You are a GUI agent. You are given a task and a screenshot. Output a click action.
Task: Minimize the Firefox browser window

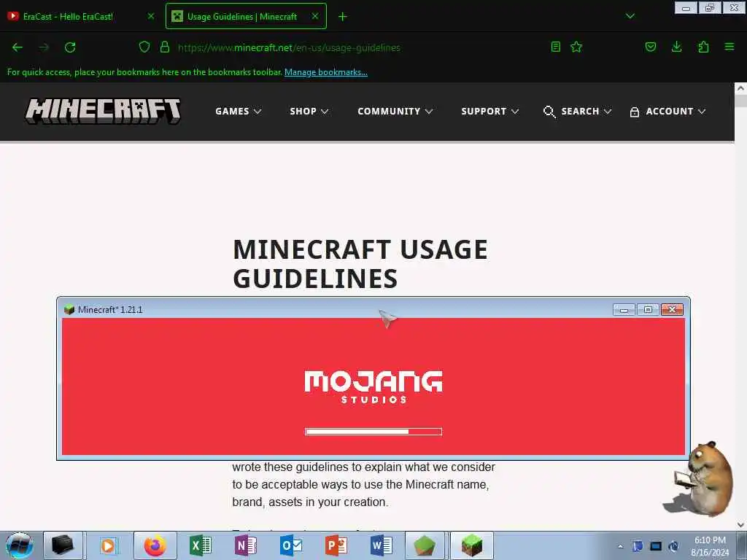pos(686,8)
